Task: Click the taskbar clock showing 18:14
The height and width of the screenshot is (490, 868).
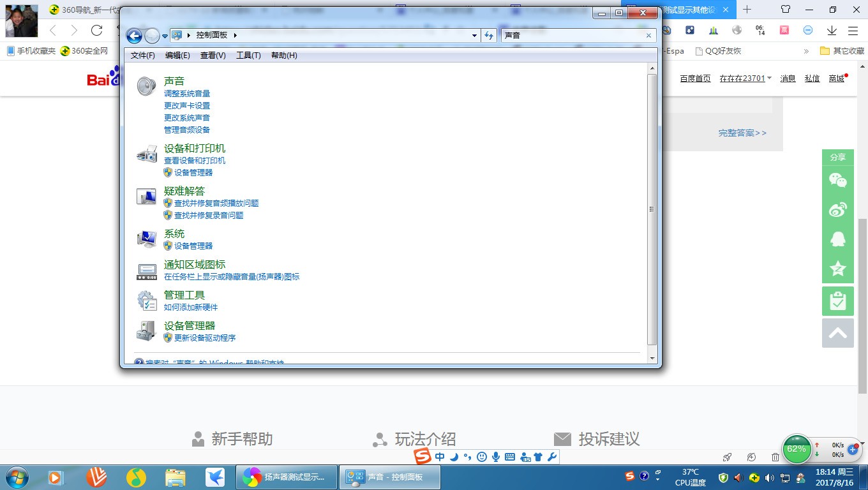Action: pos(834,477)
